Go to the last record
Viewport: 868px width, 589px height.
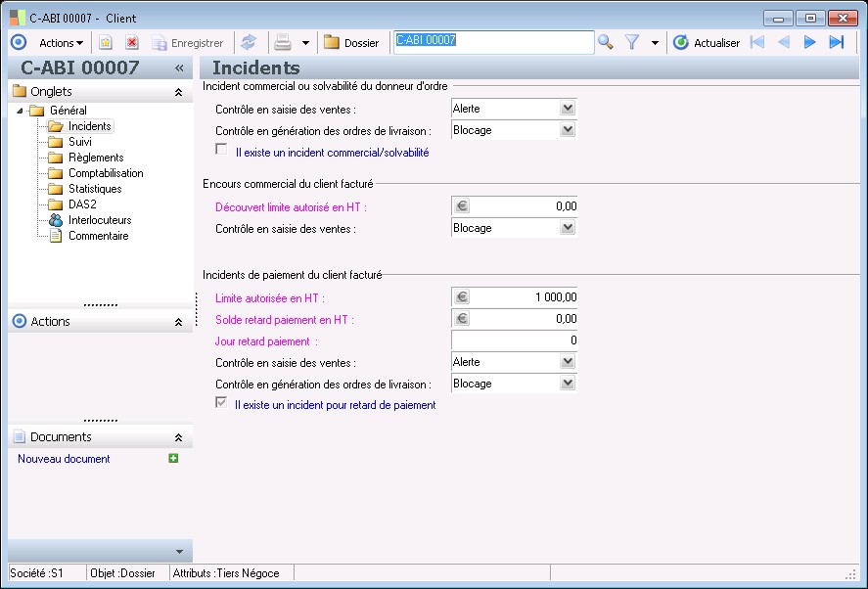[x=837, y=42]
